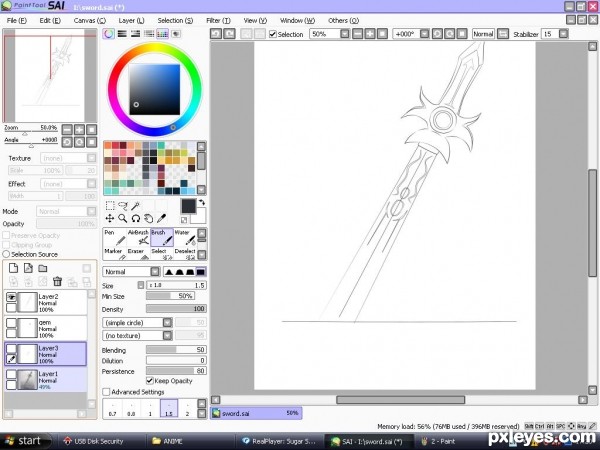Open the Filter menu
Screen dimensions: 600x450
tap(218, 20)
